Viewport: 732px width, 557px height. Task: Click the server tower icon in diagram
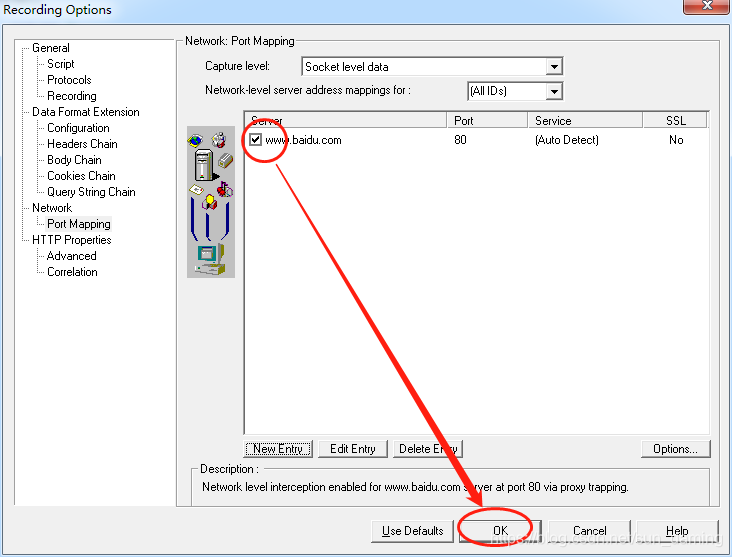click(205, 165)
